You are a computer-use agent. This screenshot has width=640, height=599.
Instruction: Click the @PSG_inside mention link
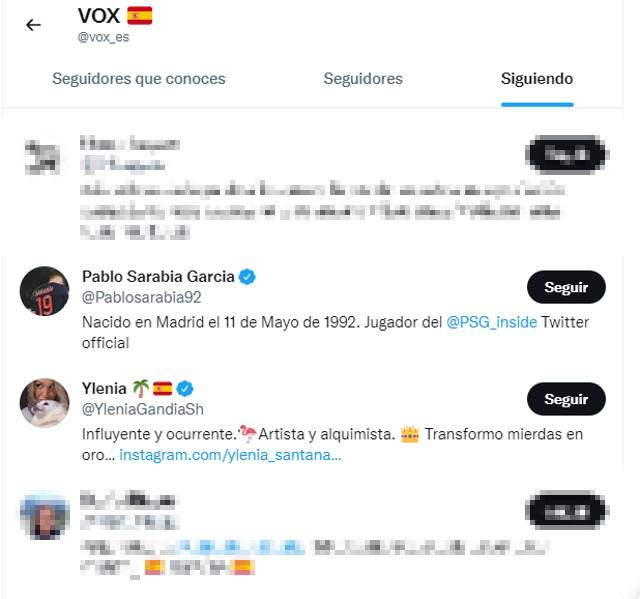491,322
